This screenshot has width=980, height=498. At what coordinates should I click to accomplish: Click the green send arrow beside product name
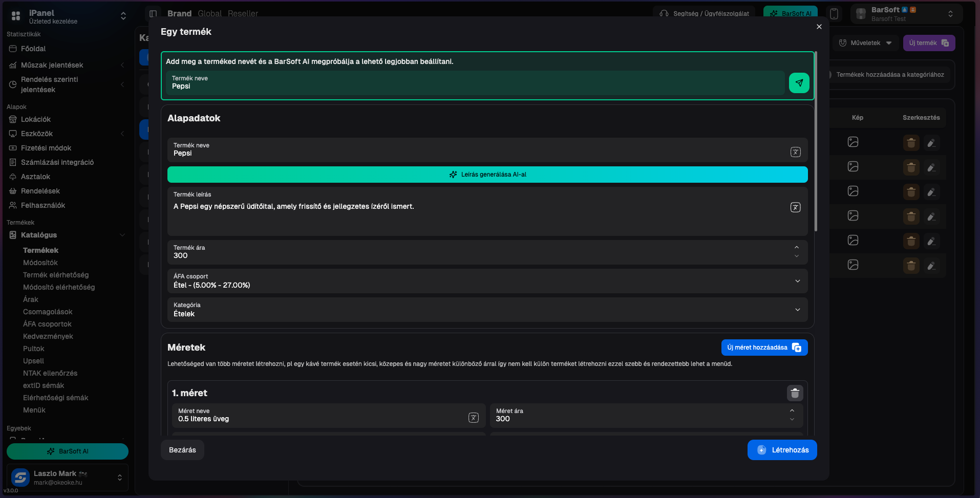click(x=799, y=83)
